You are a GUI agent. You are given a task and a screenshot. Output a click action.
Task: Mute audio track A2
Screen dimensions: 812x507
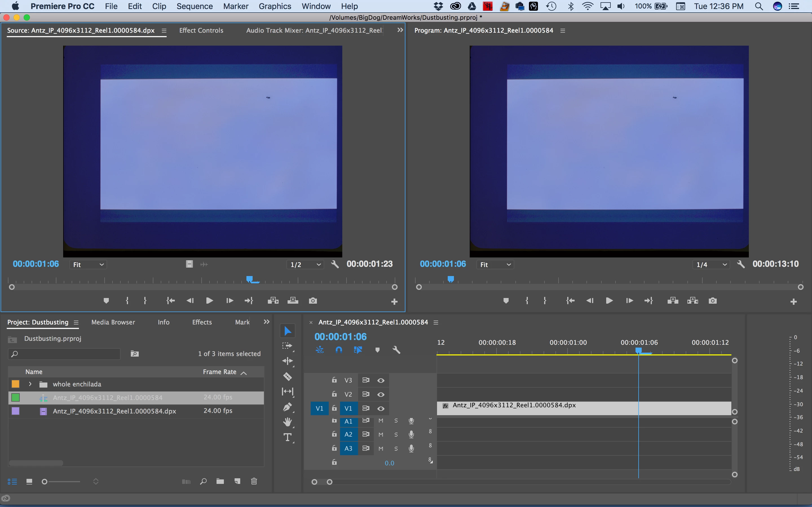point(381,435)
